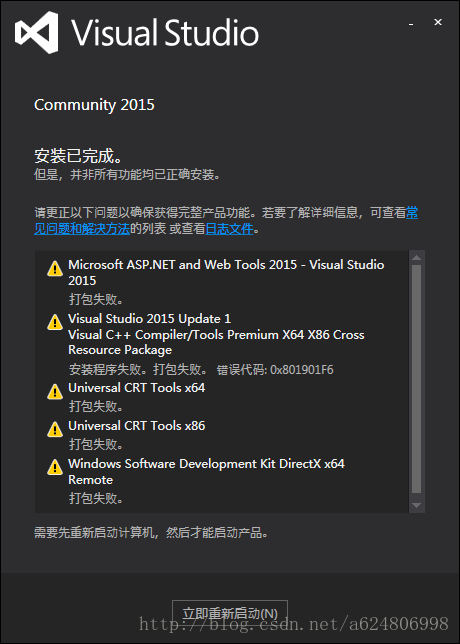Click the 'Visual Studio' title text

pos(165,32)
